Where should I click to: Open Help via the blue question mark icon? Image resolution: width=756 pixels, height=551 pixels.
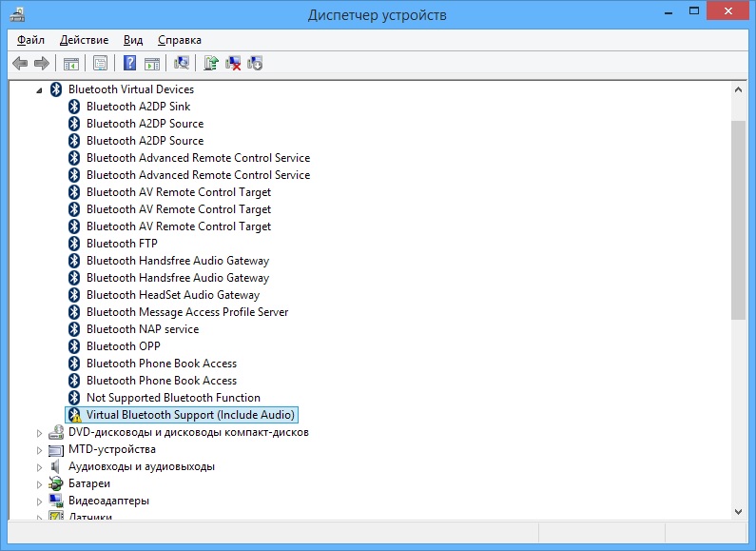click(x=129, y=63)
